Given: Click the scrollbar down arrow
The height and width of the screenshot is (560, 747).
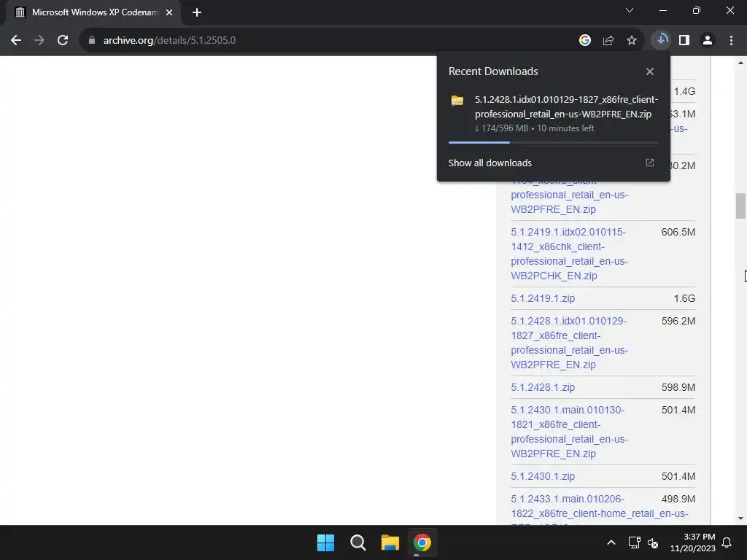Looking at the screenshot, I should coord(740,518).
